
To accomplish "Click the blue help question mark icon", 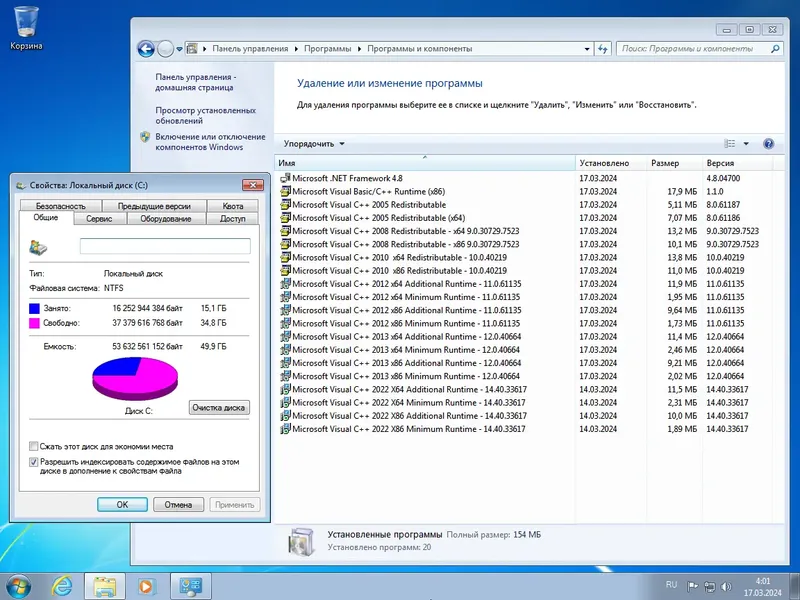I will 769,144.
